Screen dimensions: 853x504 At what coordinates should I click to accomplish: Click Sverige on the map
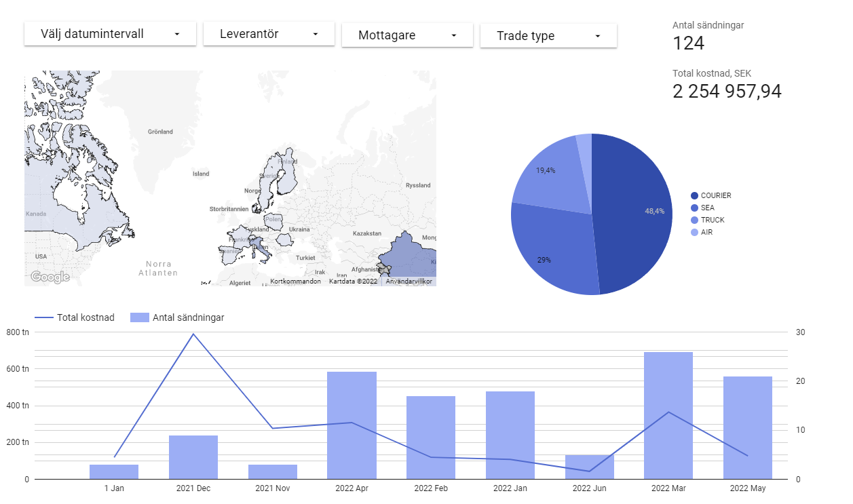274,175
